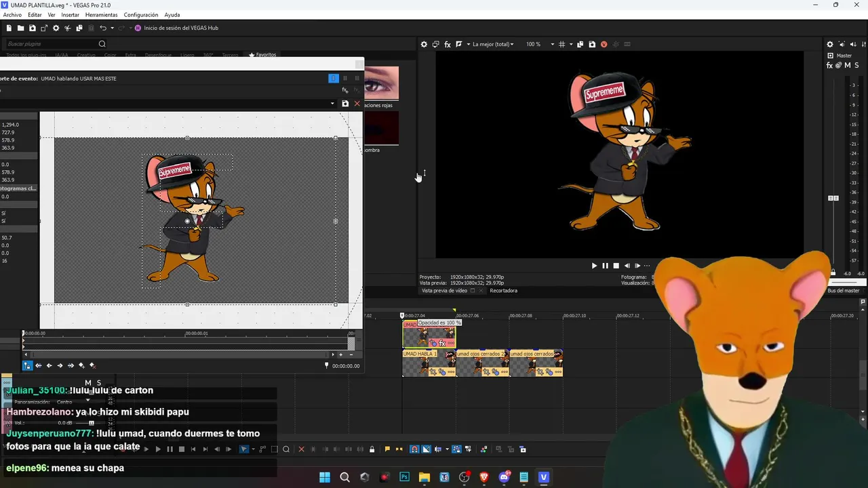Enable Sync Cursor in keyframe controller
The image size is (868, 488).
(27, 365)
